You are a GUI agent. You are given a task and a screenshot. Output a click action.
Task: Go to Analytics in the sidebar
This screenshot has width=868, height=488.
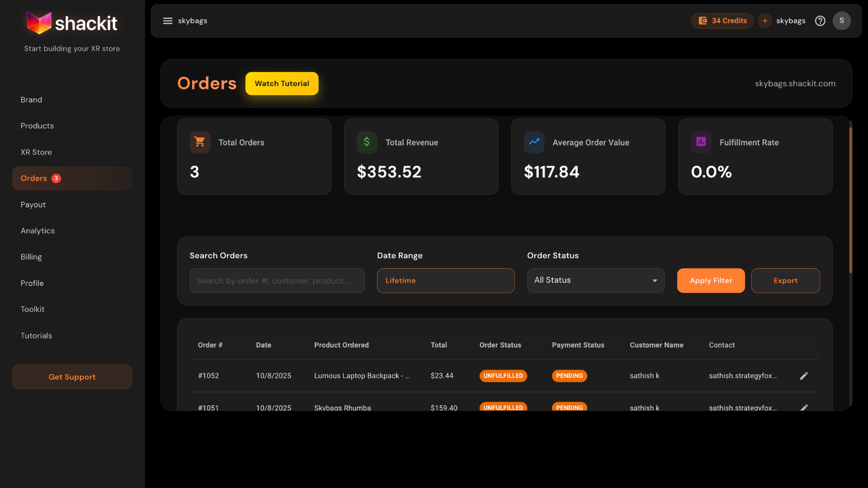coord(38,231)
